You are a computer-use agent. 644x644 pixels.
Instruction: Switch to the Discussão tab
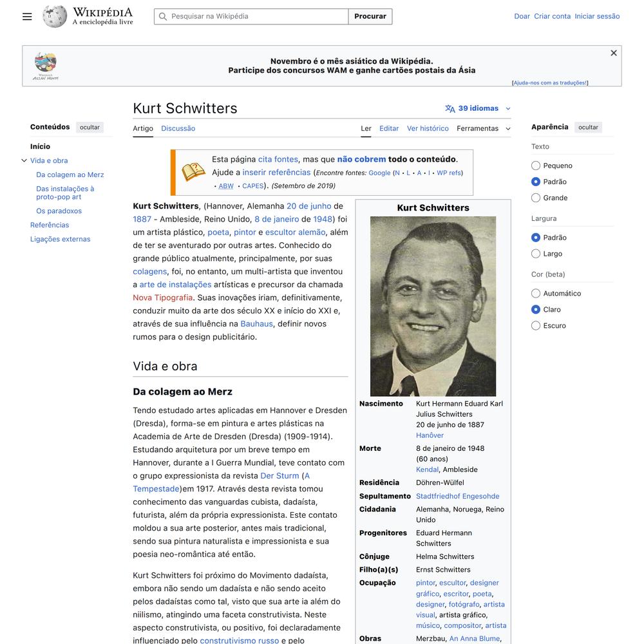tap(178, 128)
